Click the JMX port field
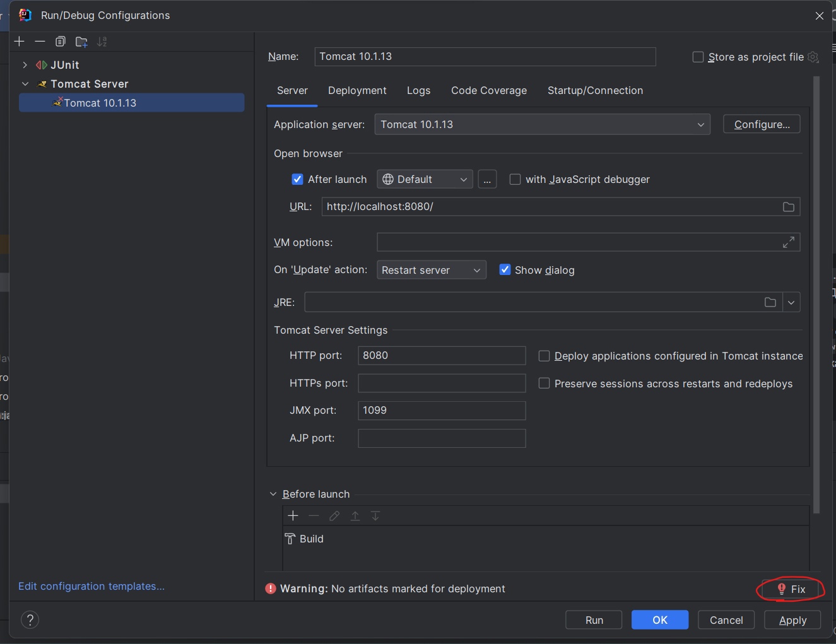Image resolution: width=836 pixels, height=644 pixels. pyautogui.click(x=442, y=410)
